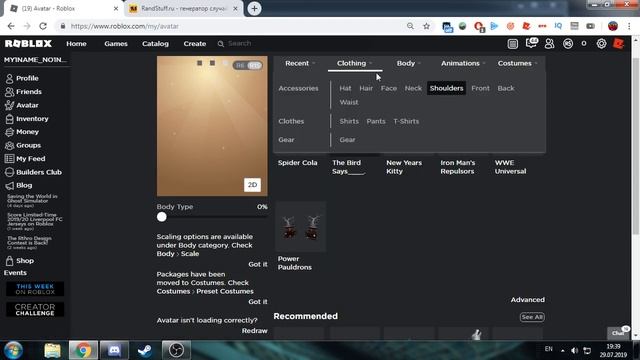Open the Builders Club sidebar icon
The width and height of the screenshot is (640, 360).
(x=9, y=172)
